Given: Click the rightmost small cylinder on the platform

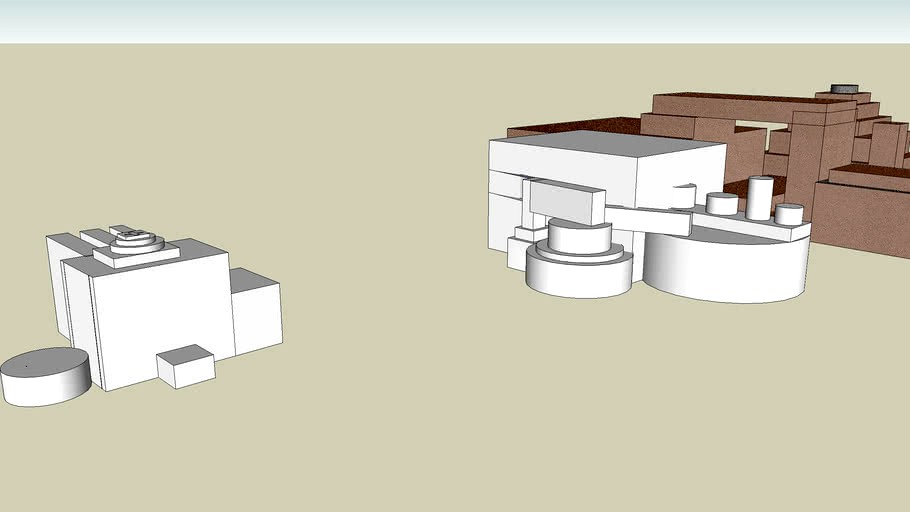Looking at the screenshot, I should point(789,214).
